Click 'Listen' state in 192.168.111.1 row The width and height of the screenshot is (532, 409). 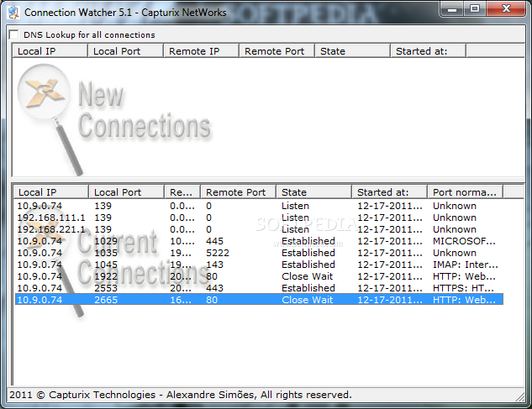[295, 218]
